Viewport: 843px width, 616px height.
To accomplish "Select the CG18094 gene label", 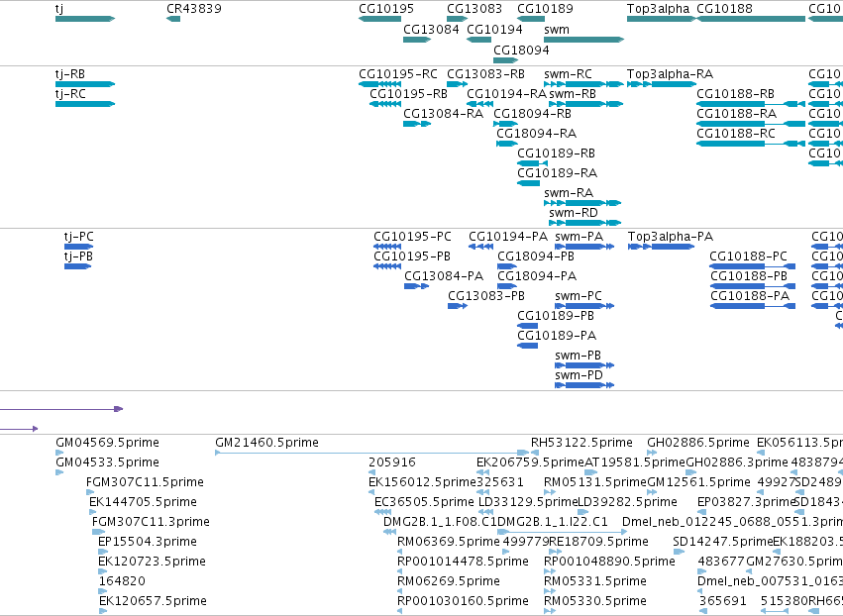I will (521, 50).
